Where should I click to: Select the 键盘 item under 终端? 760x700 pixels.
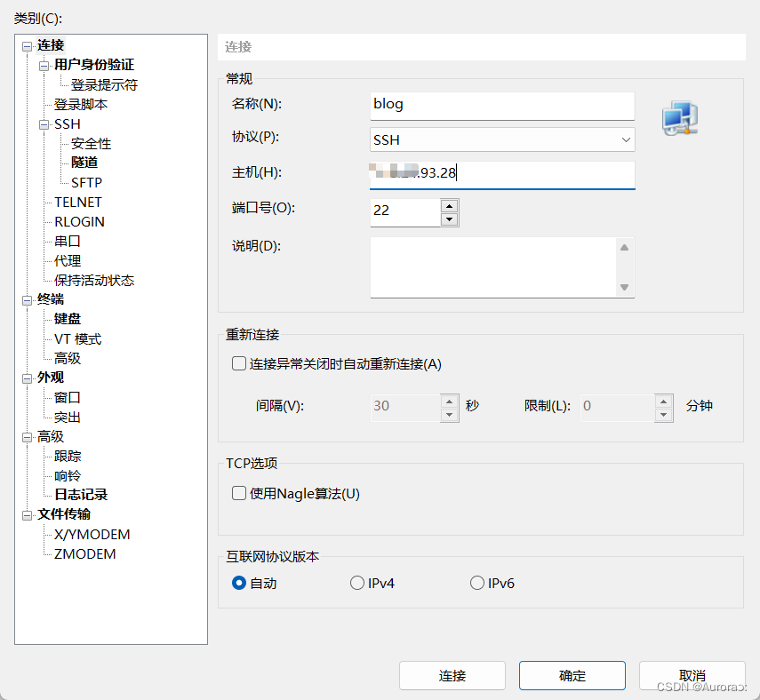(x=67, y=318)
